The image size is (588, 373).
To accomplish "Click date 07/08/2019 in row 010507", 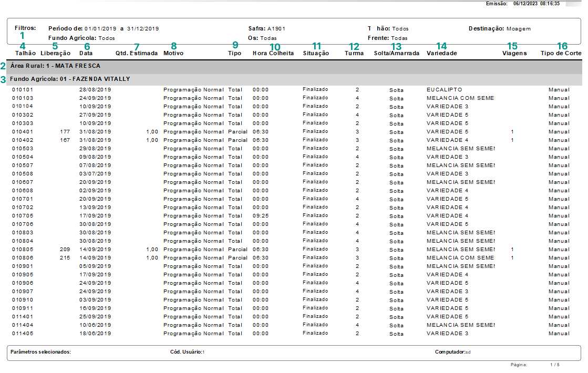I will (95, 165).
